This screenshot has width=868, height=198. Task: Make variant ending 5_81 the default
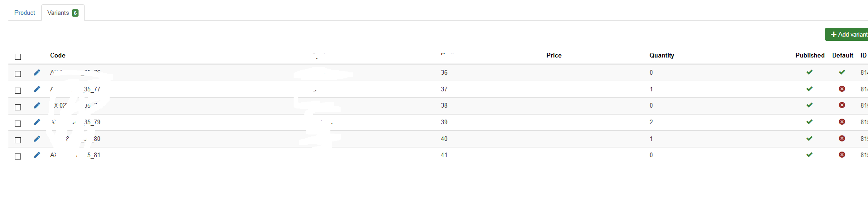842,155
